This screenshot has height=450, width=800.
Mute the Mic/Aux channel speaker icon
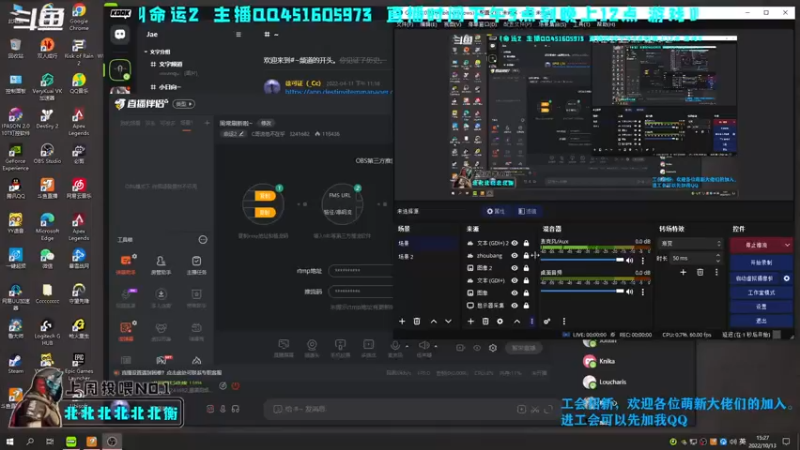tap(631, 261)
